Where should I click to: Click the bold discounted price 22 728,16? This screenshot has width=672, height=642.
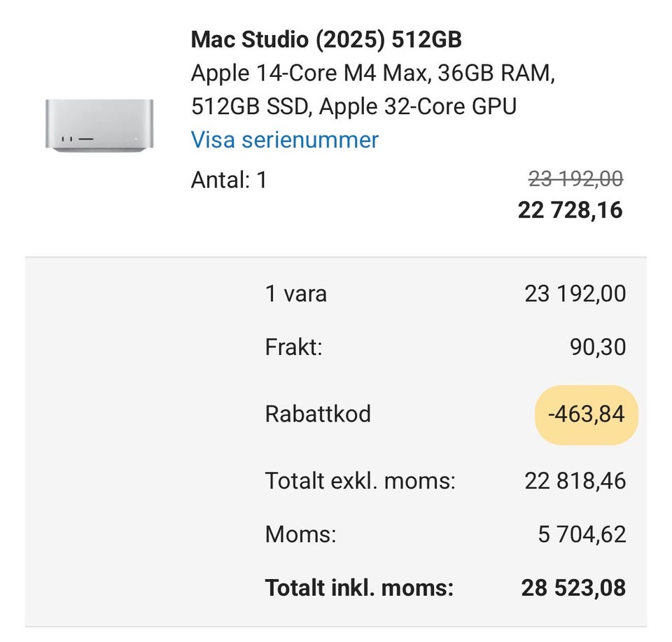(x=570, y=209)
